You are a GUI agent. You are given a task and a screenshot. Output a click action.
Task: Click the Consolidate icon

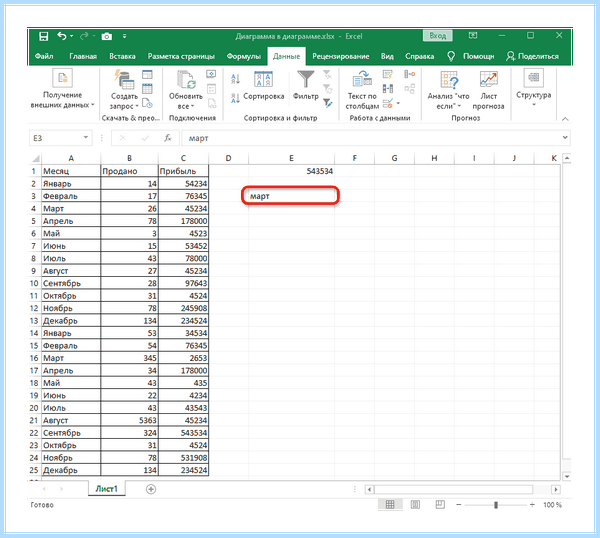pyautogui.click(x=409, y=74)
